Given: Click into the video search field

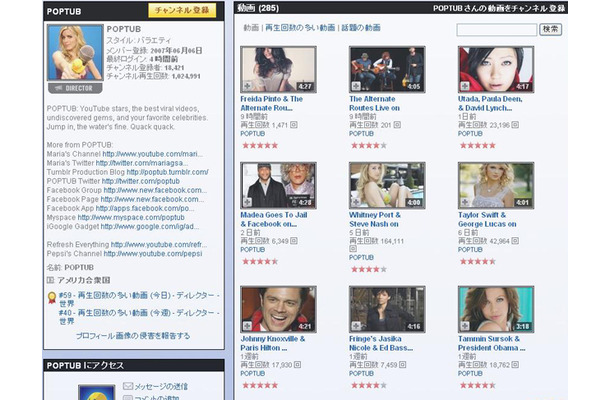Looking at the screenshot, I should click(497, 30).
